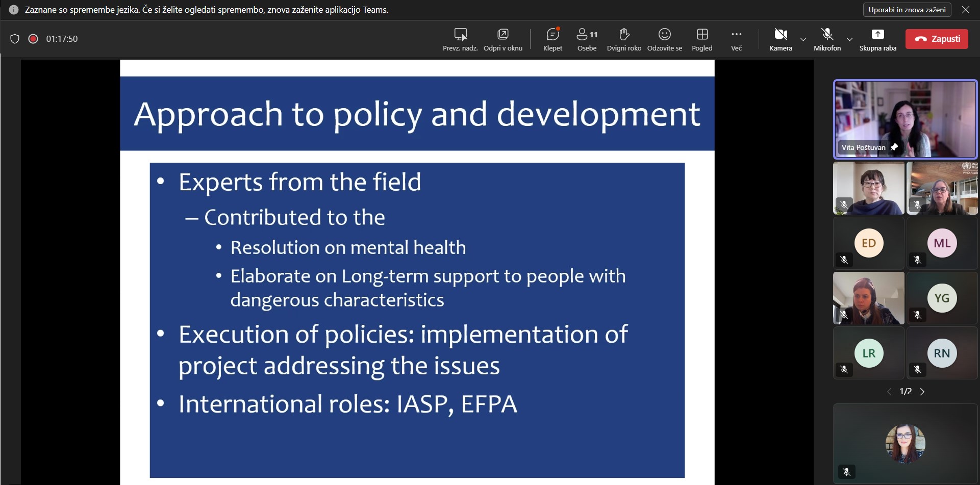This screenshot has width=980, height=485.
Task: Toggle the Kamera on
Action: tap(781, 39)
